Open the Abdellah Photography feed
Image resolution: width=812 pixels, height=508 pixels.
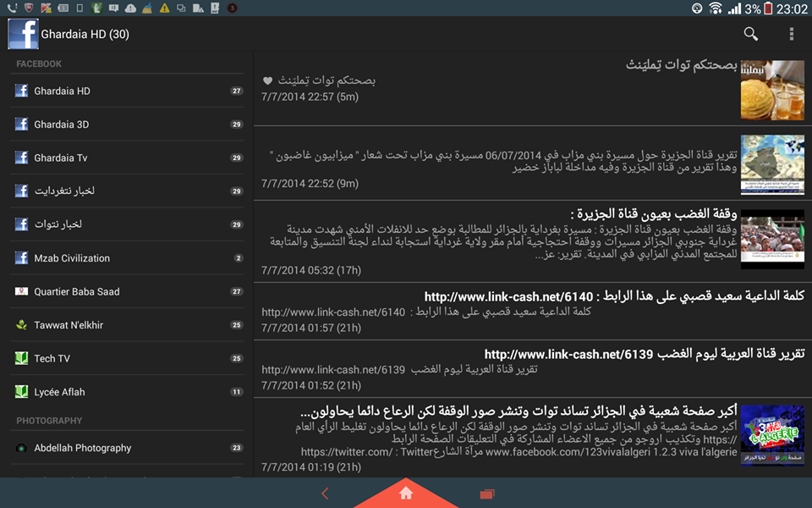point(127,448)
